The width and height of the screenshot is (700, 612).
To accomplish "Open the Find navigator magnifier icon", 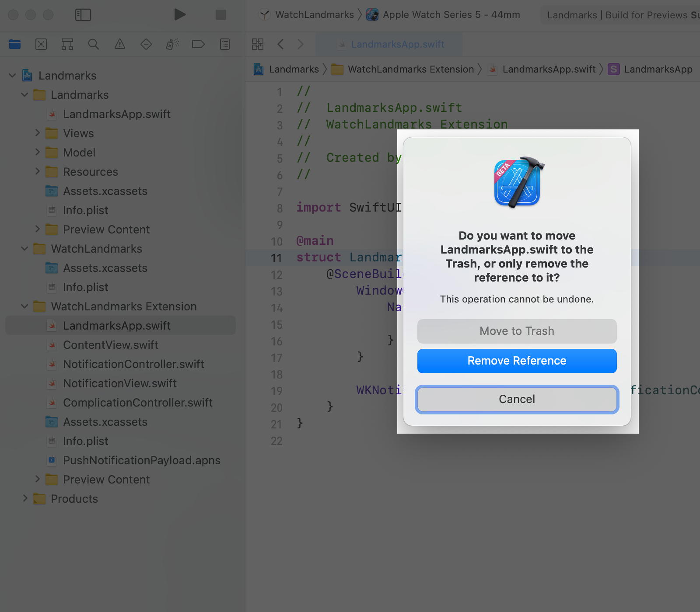I will point(94,44).
